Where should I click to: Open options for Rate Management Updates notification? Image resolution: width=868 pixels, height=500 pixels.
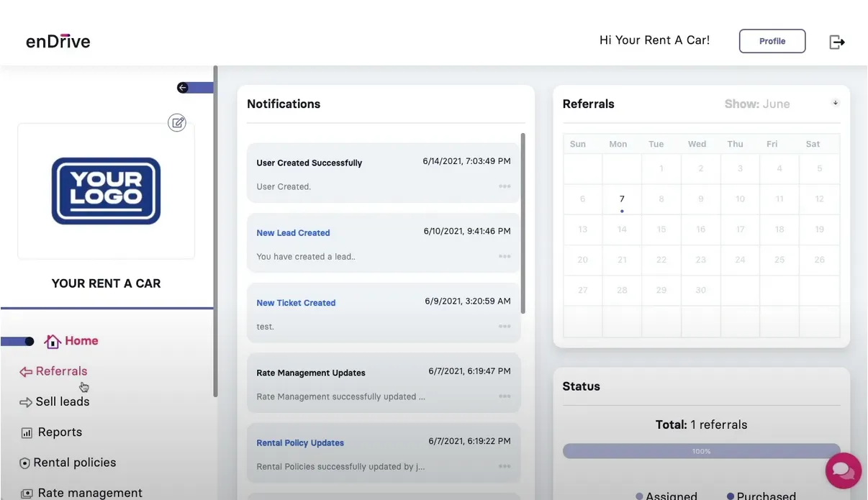(x=505, y=396)
